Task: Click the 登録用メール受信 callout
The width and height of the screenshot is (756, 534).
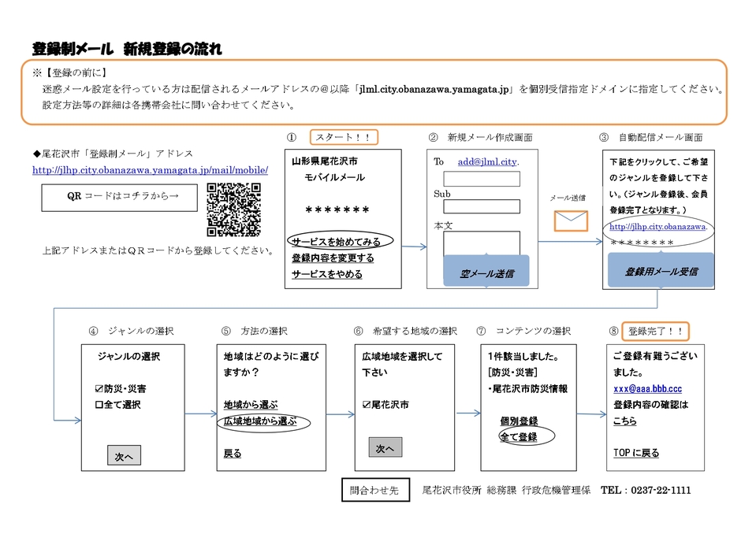Action: pos(661,270)
